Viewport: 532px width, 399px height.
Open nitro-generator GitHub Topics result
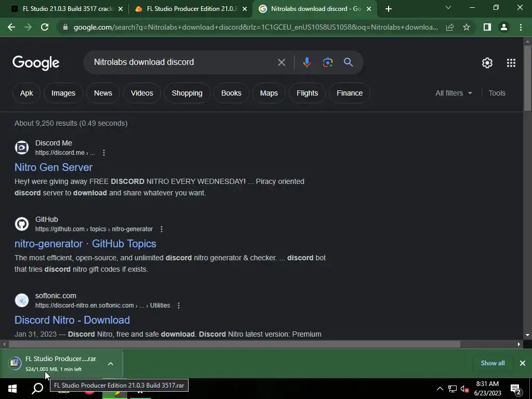86,244
